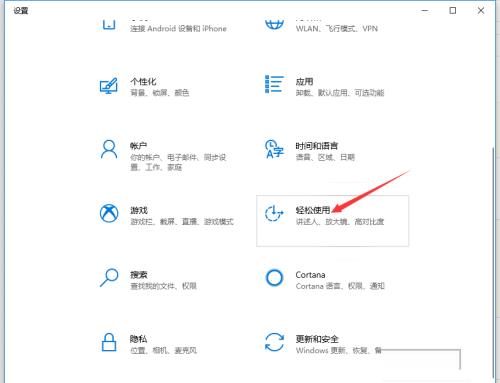This screenshot has height=383, width=500.
Task: Open the Personalization paintbrush monitor icon
Action: 109,86
